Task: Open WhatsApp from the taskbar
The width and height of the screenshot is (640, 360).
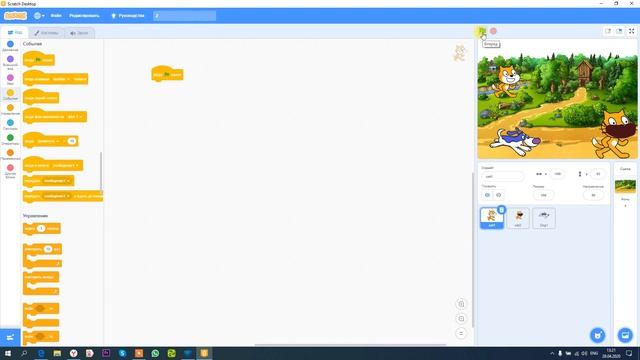Action: [155, 353]
